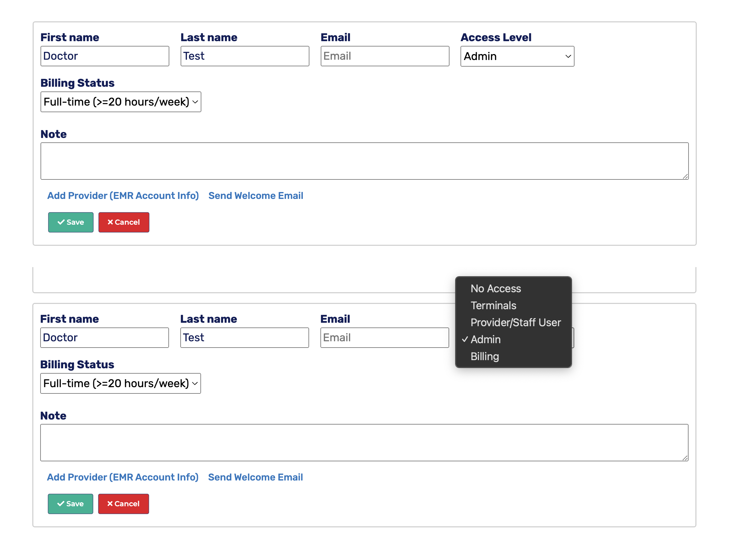730x560 pixels.
Task: Click Save button in top form
Action: tap(71, 222)
